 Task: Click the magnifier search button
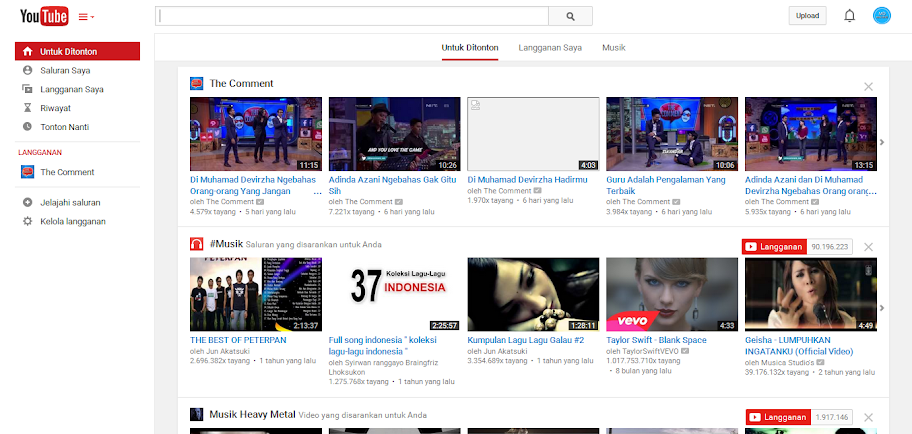(571, 16)
